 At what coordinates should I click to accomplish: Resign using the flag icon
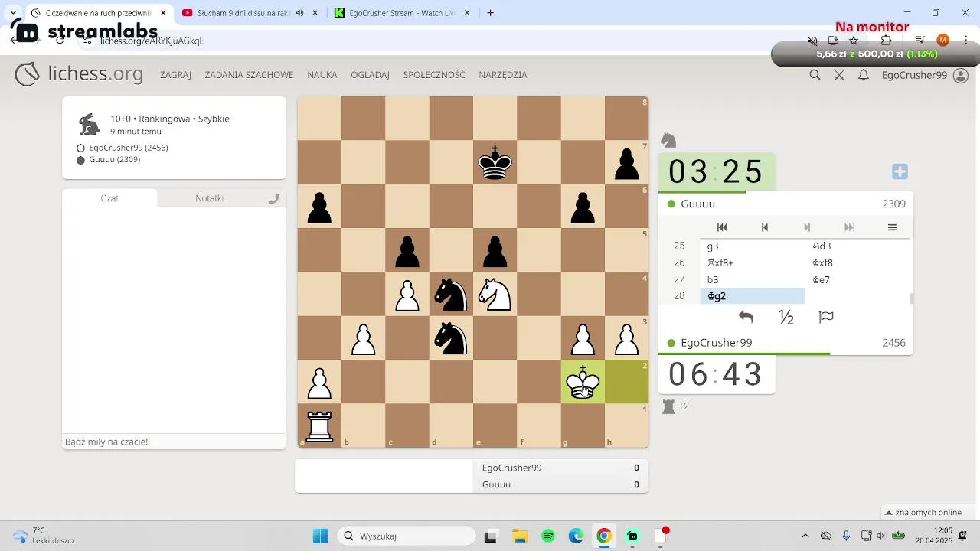(x=826, y=317)
